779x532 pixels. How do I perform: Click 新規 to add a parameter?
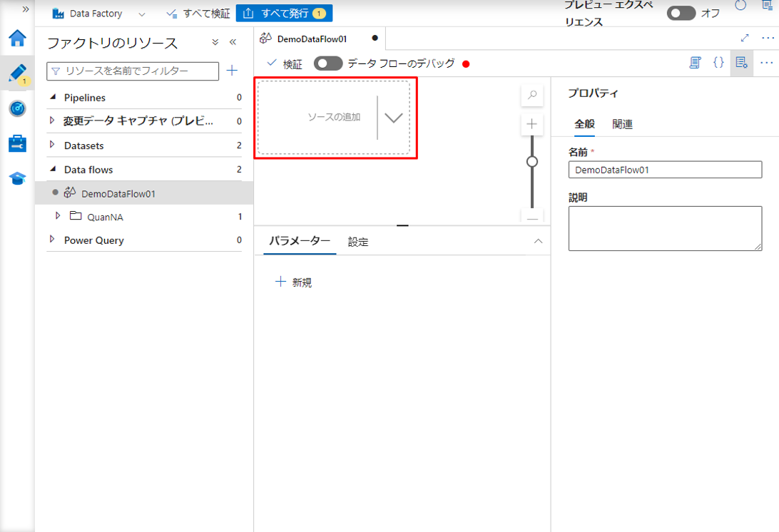click(x=294, y=282)
